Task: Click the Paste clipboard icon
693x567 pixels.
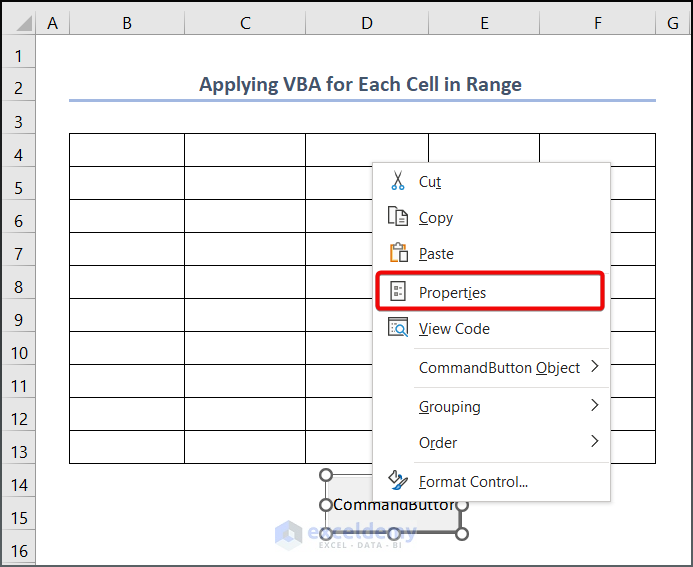Action: pos(397,253)
